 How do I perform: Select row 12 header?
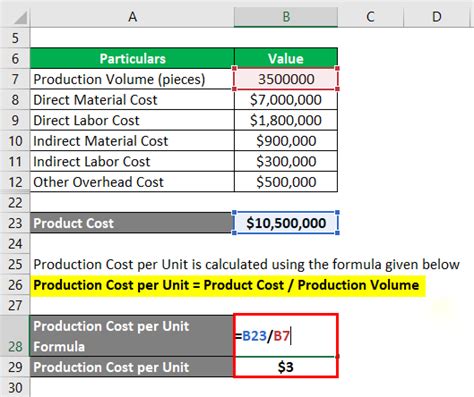pyautogui.click(x=15, y=182)
